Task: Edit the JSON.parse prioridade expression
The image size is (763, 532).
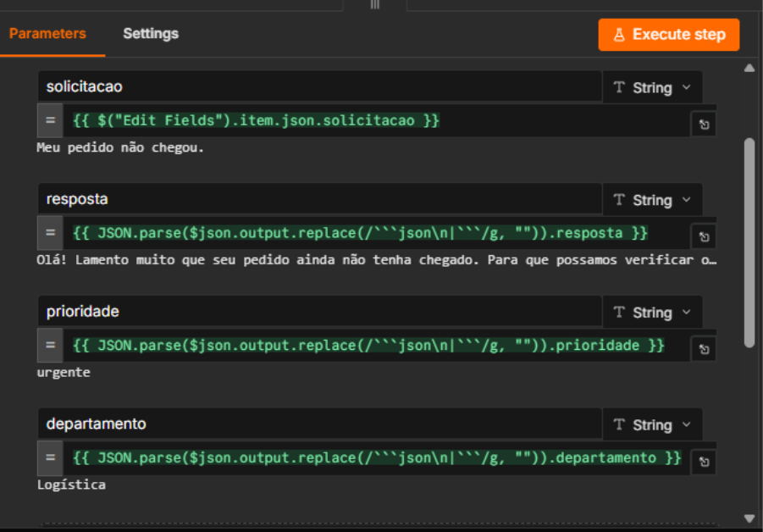Action: [x=376, y=345]
